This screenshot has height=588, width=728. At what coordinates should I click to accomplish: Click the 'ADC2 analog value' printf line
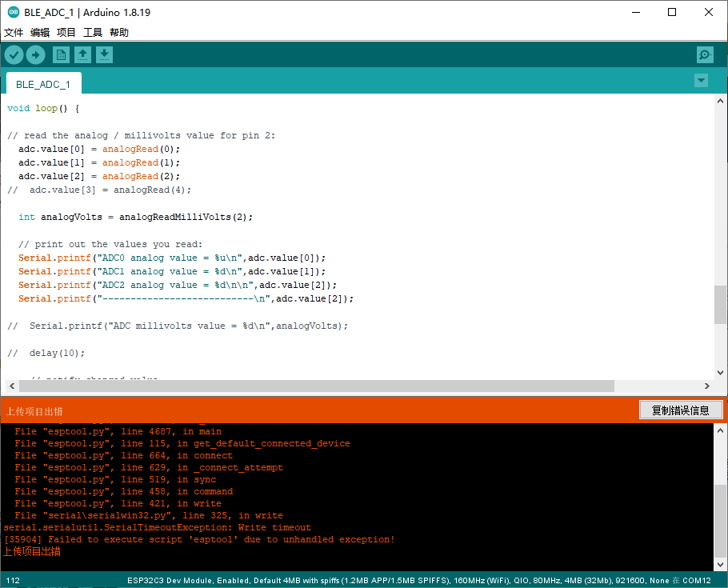(x=178, y=285)
